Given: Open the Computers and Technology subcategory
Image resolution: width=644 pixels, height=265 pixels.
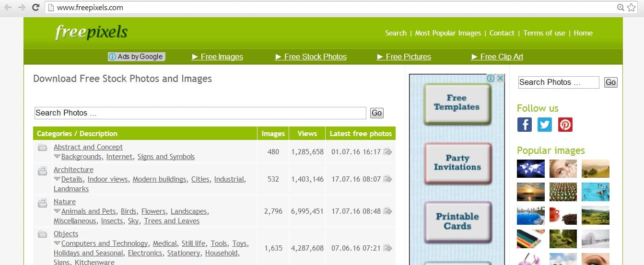Looking at the screenshot, I should pyautogui.click(x=105, y=243).
